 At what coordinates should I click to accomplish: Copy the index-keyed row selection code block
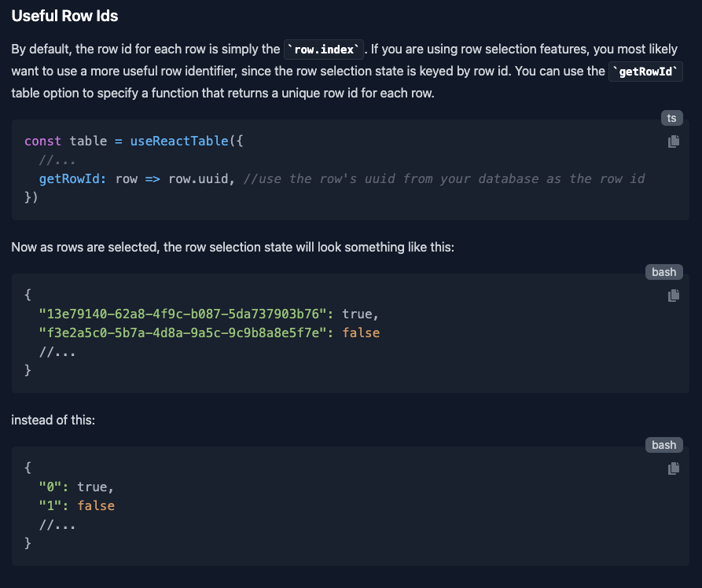tap(674, 469)
